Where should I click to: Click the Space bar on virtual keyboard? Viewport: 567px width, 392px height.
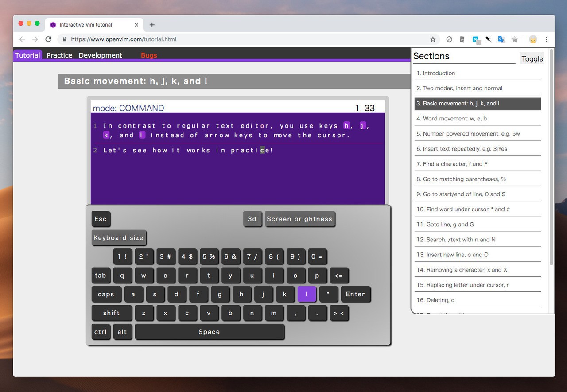tap(209, 332)
